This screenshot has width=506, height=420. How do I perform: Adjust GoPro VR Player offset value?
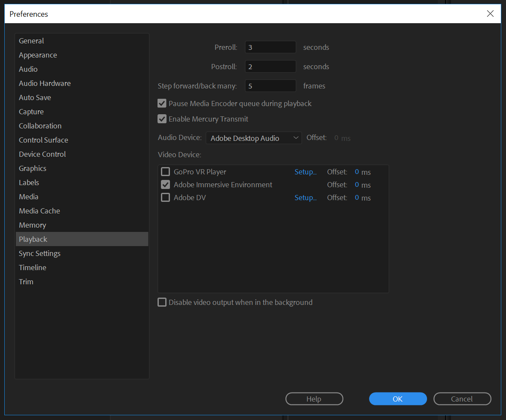pos(357,172)
